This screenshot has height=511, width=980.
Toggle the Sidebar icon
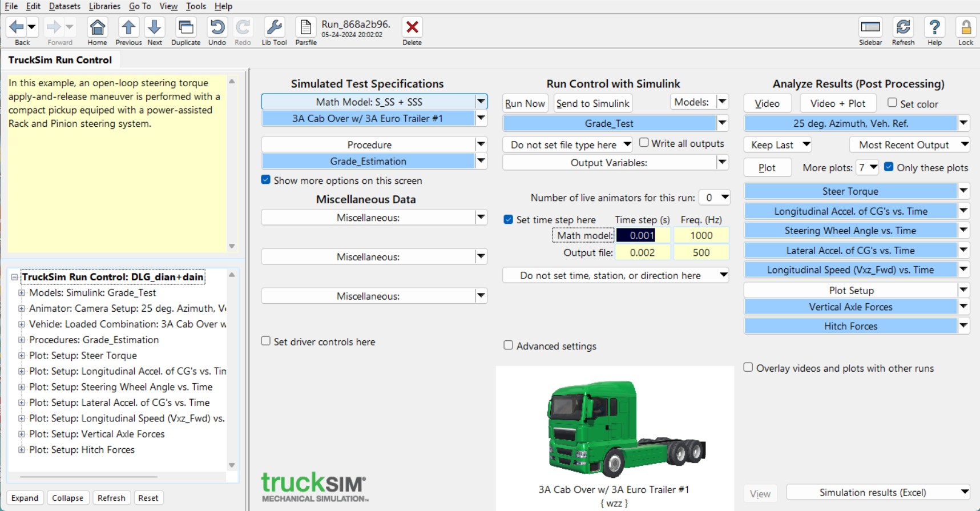click(870, 27)
